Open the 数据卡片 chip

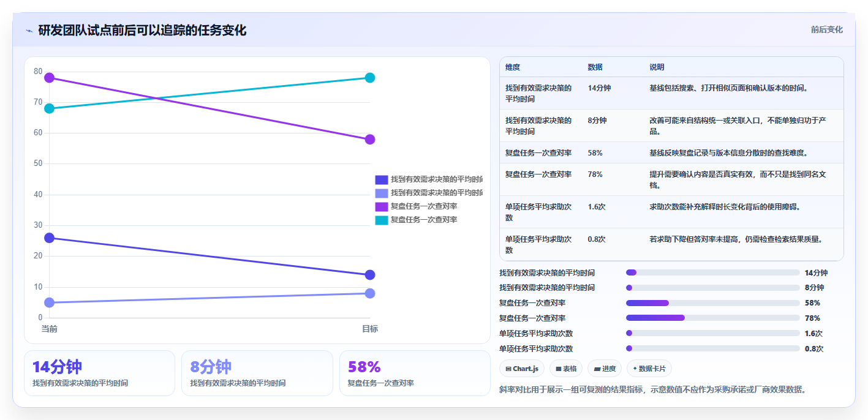(x=649, y=369)
